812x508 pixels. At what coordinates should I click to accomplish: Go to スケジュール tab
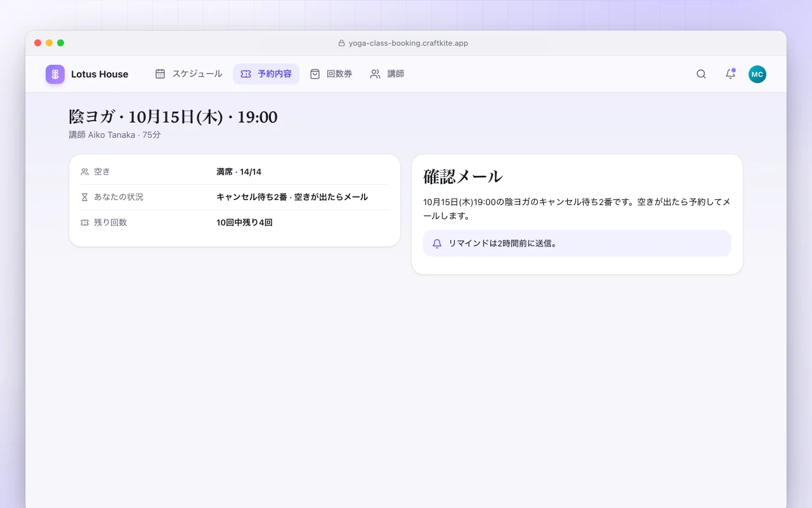click(189, 74)
